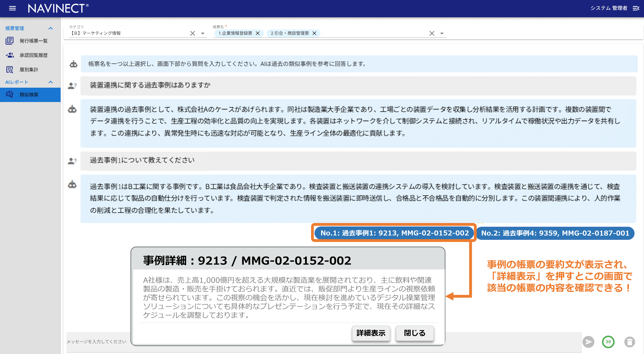This screenshot has width=644, height=354.
Task: Open the hamburger navigation menu
Action: point(12,8)
